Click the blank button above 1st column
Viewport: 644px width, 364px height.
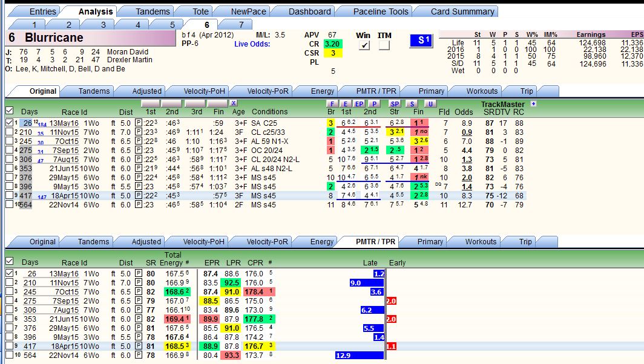150,103
